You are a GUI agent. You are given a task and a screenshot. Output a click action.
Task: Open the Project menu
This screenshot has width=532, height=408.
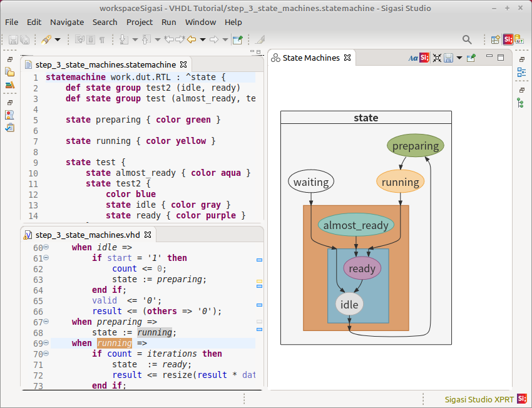click(140, 22)
